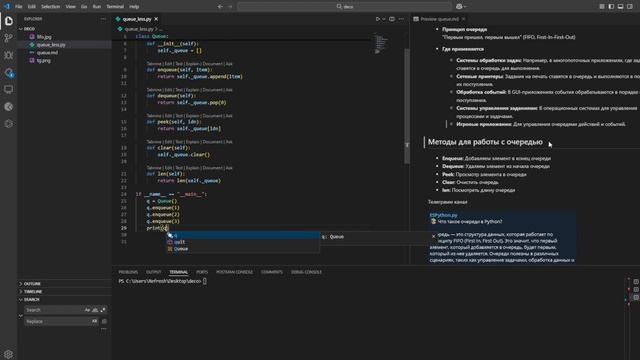Toggle Use Regular Expression in search box
The image size is (640, 360).
[103, 310]
